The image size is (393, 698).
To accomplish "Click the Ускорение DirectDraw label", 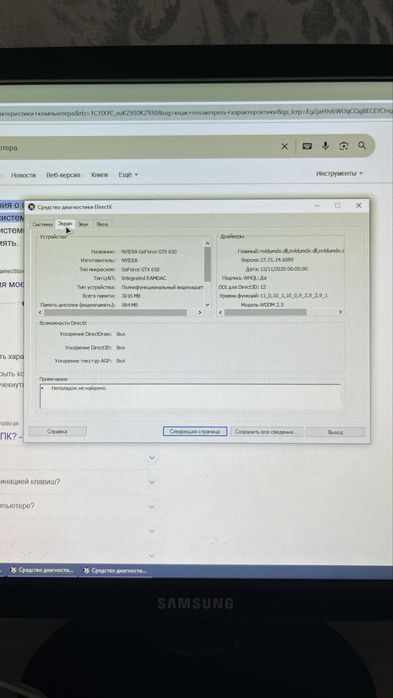I will pos(86,333).
